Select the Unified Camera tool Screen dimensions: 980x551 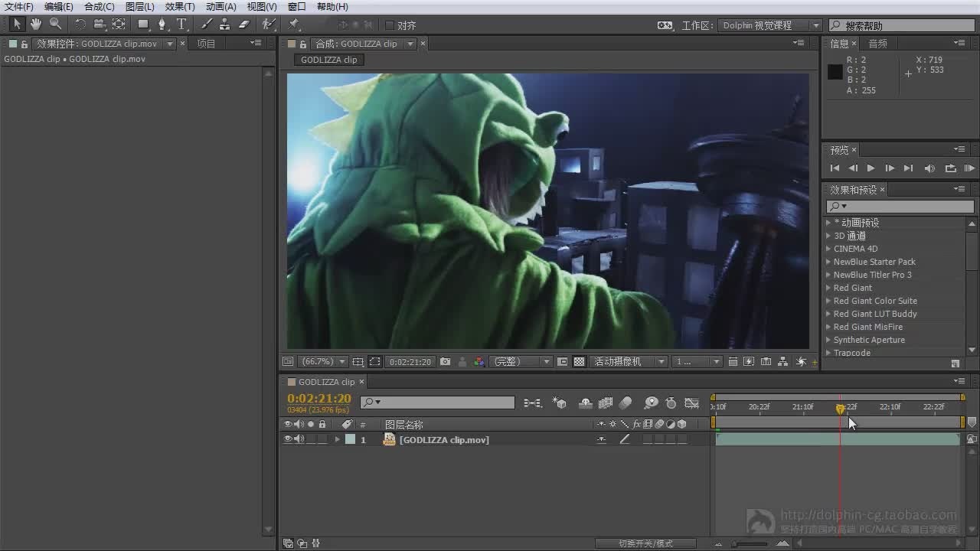tap(100, 24)
